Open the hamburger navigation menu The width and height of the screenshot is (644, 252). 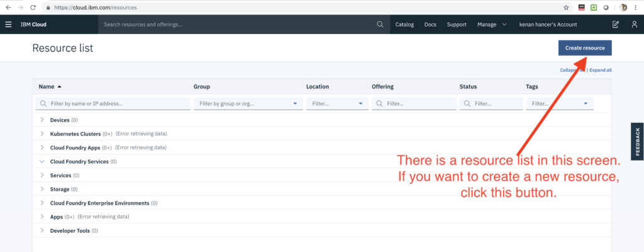pyautogui.click(x=8, y=25)
